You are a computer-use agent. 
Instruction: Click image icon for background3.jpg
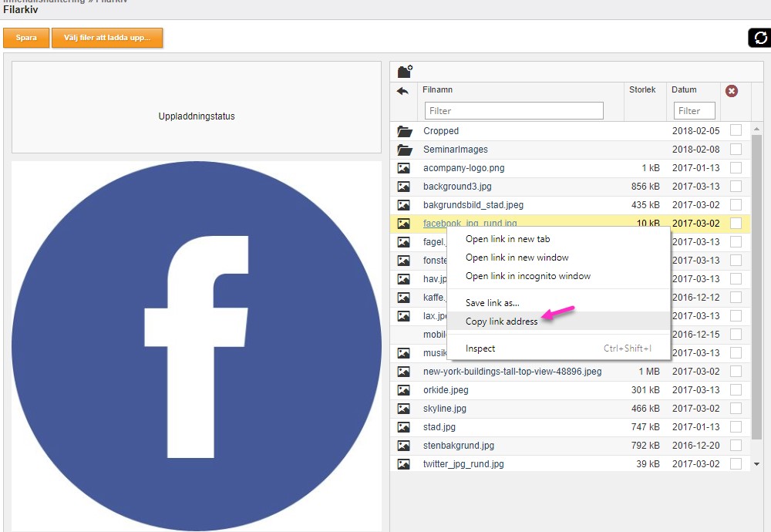[404, 187]
